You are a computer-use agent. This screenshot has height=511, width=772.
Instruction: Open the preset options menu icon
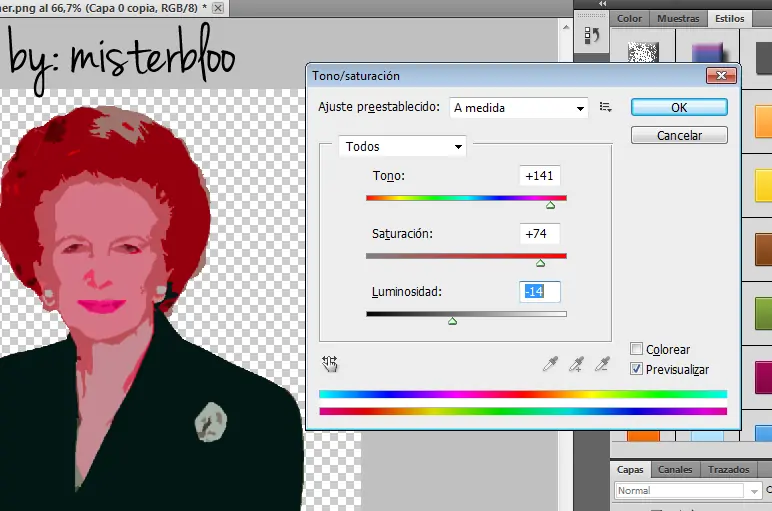[606, 107]
